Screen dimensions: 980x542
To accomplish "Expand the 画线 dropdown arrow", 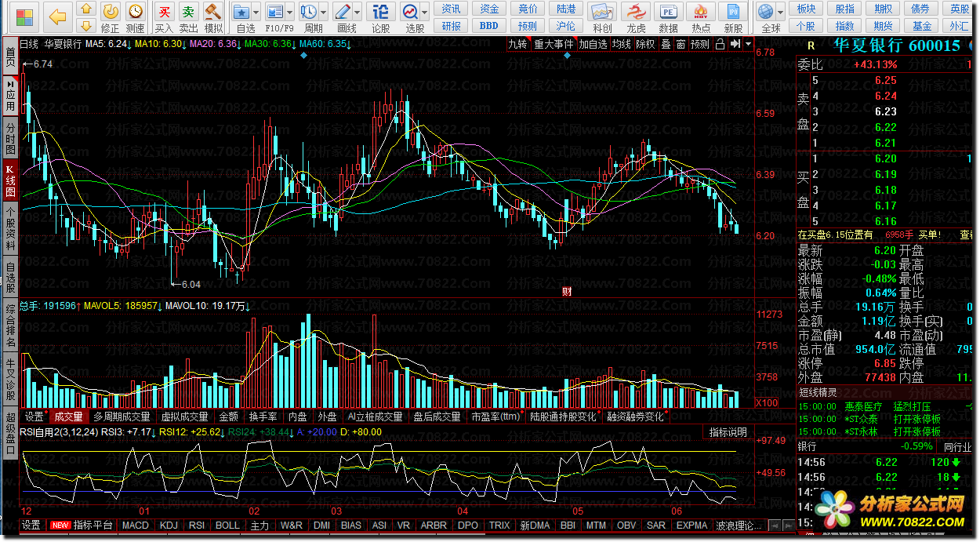I will (x=357, y=12).
